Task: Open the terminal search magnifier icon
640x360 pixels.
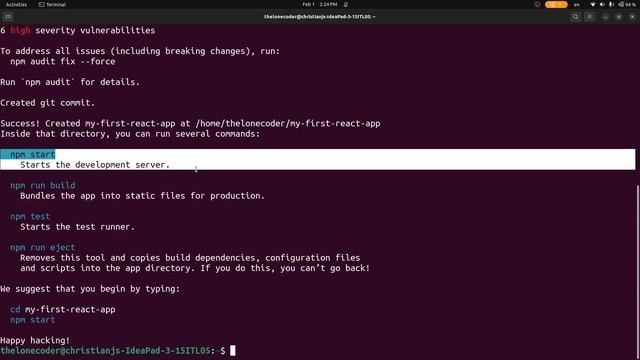Action: (x=576, y=17)
